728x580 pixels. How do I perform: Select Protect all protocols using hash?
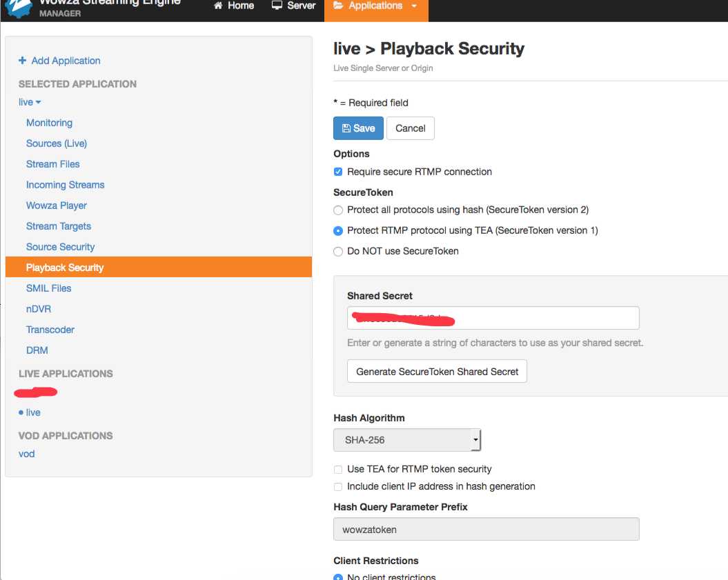pos(338,210)
